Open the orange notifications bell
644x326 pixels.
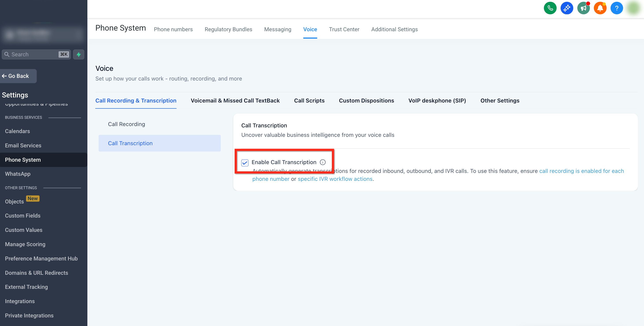[600, 8]
